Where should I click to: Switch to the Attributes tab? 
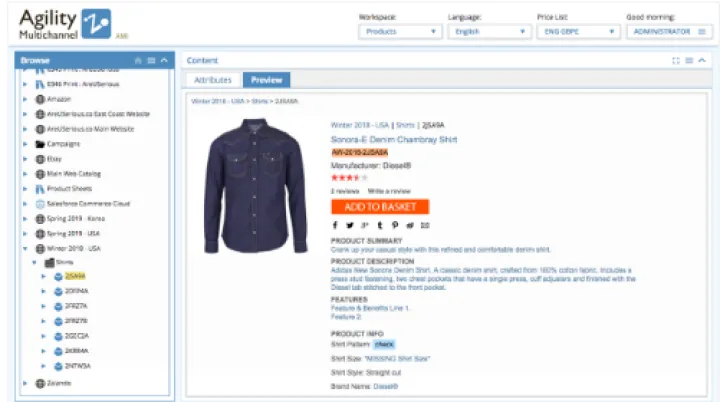pos(213,80)
